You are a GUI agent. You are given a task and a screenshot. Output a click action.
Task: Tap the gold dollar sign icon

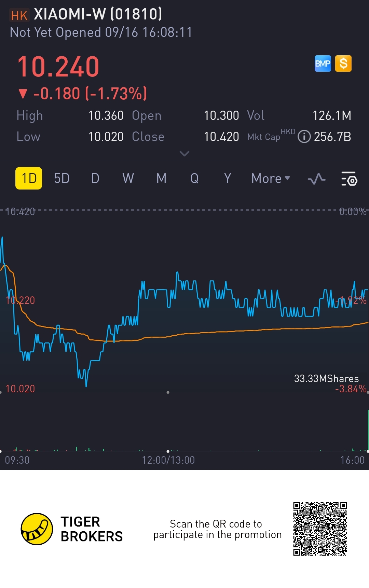[343, 64]
